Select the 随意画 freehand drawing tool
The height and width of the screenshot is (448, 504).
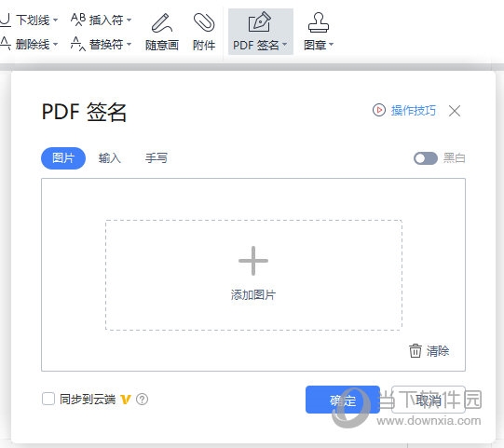tap(162, 32)
